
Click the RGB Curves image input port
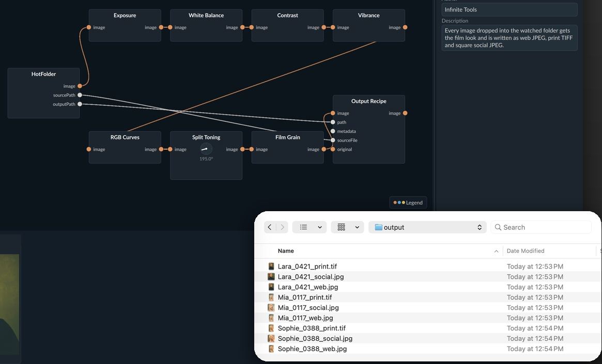(x=89, y=149)
